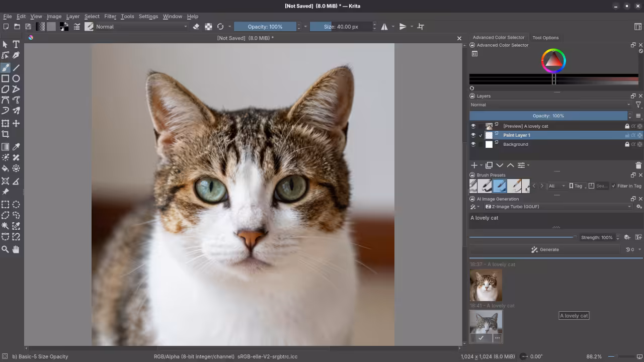
Task: Activate the Fill tool
Action: click(x=5, y=168)
